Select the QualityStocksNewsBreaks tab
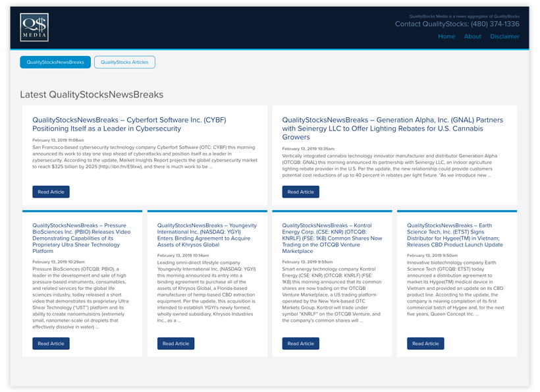Image resolution: width=540 pixels, height=392 pixels. point(55,63)
